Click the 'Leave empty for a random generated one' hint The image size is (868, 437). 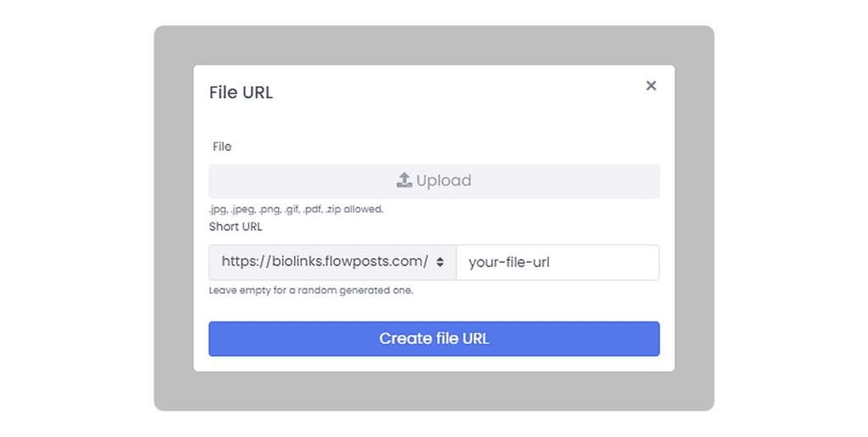(x=310, y=290)
